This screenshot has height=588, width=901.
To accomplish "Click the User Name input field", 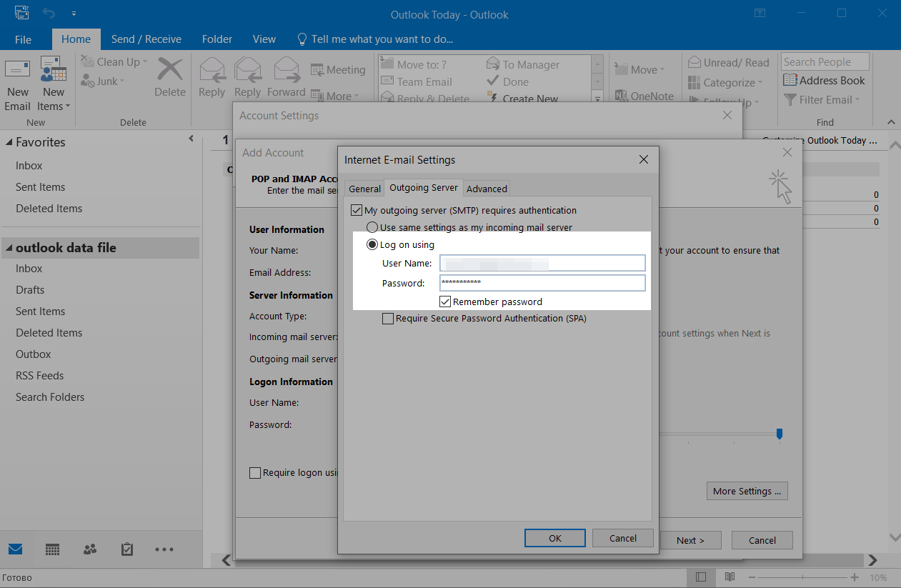I will [x=542, y=264].
